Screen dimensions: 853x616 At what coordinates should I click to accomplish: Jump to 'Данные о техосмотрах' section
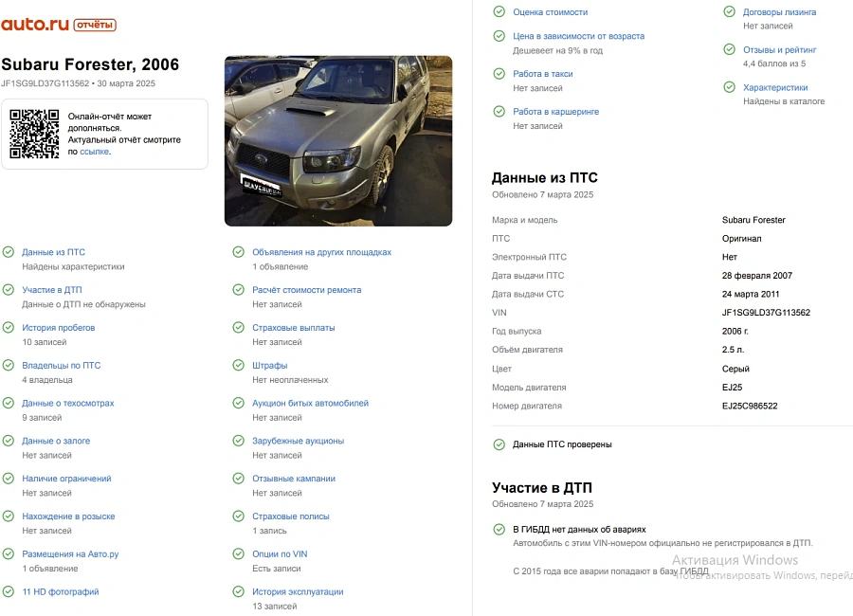68,403
